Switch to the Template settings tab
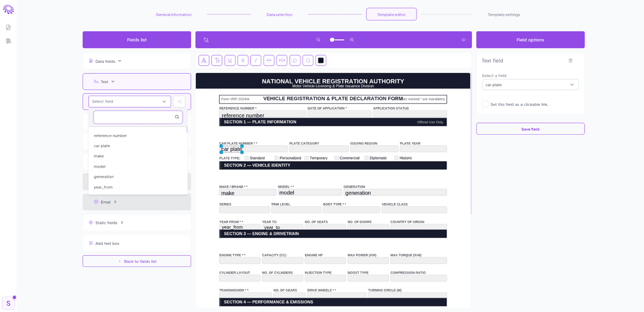Viewport: 644px width, 312px height. tap(504, 14)
